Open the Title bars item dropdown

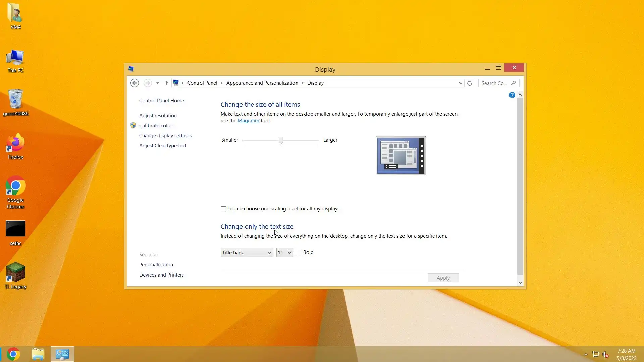(247, 252)
